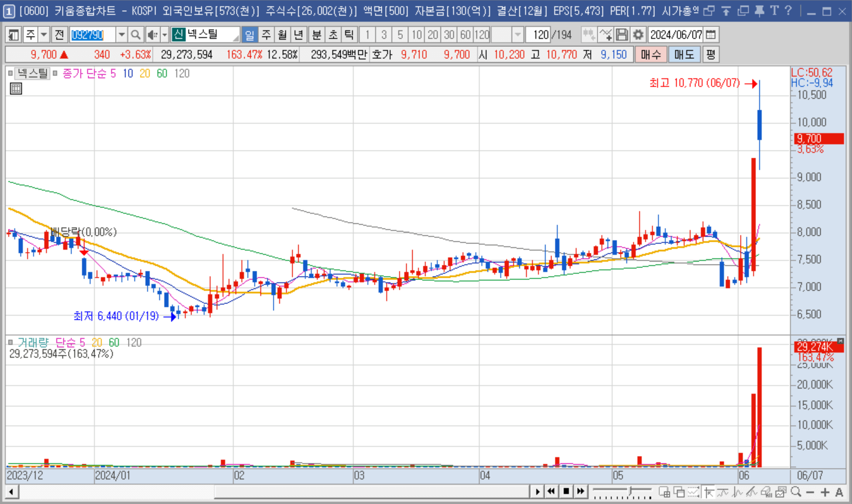Click the pin window icon in title bar
Viewport: 852px width, 504px height.
coord(759,10)
